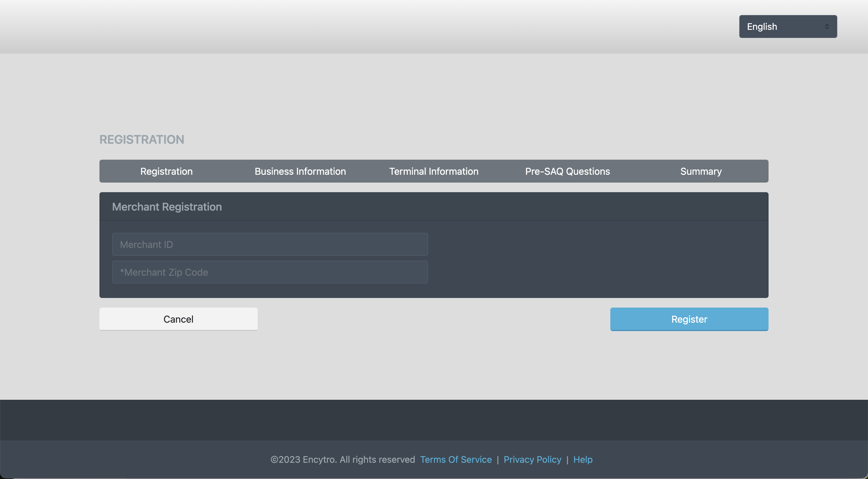Click into the Merchant Zip Code field
The height and width of the screenshot is (479, 868).
pyautogui.click(x=269, y=272)
